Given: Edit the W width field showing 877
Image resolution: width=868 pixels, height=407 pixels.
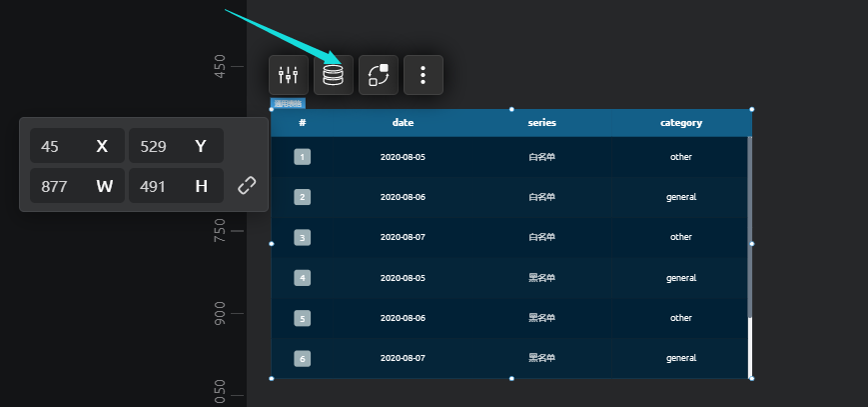Looking at the screenshot, I should point(77,186).
